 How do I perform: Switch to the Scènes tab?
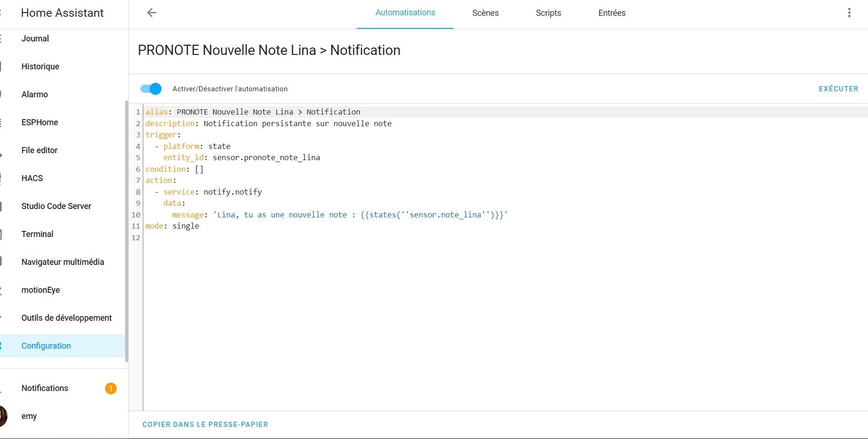(485, 13)
